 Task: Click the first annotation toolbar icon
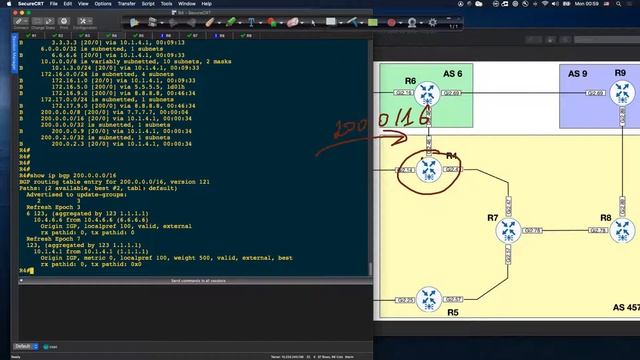coord(134,22)
